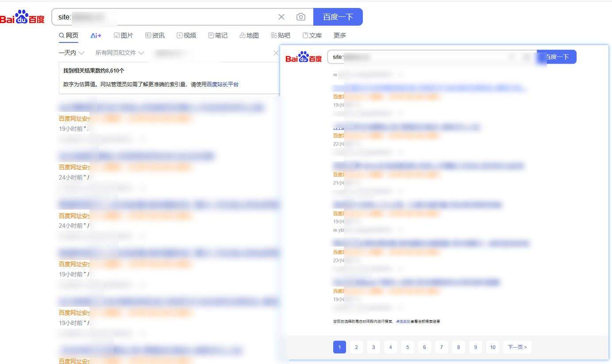Go to results page 7
Viewport: 612px width, 364px height.
pyautogui.click(x=441, y=347)
